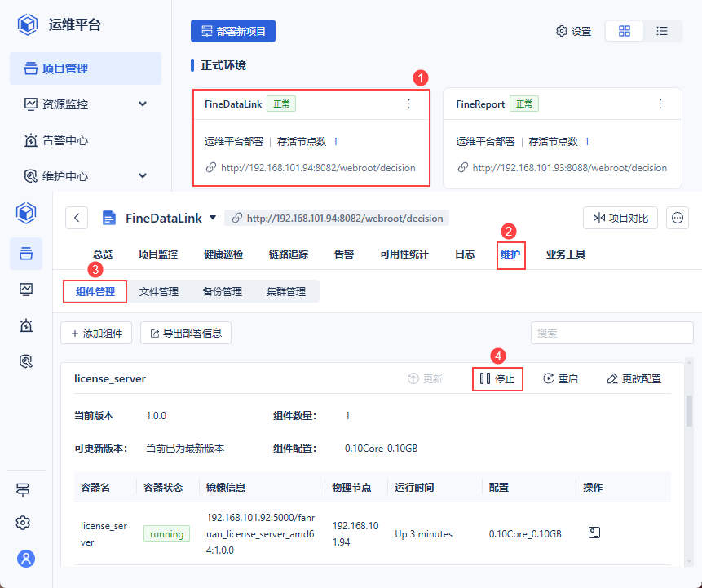Click the 容器名 column header
Screen dimensions: 702x588
(95, 487)
